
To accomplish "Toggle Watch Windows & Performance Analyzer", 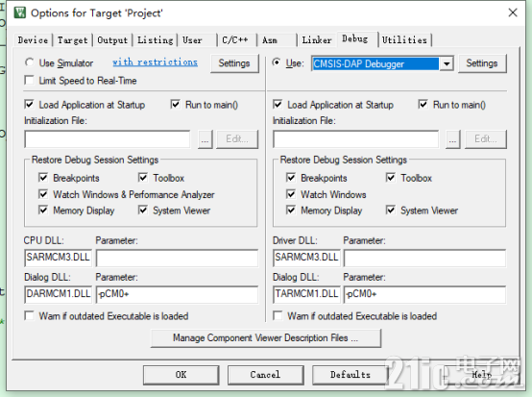I will click(43, 194).
